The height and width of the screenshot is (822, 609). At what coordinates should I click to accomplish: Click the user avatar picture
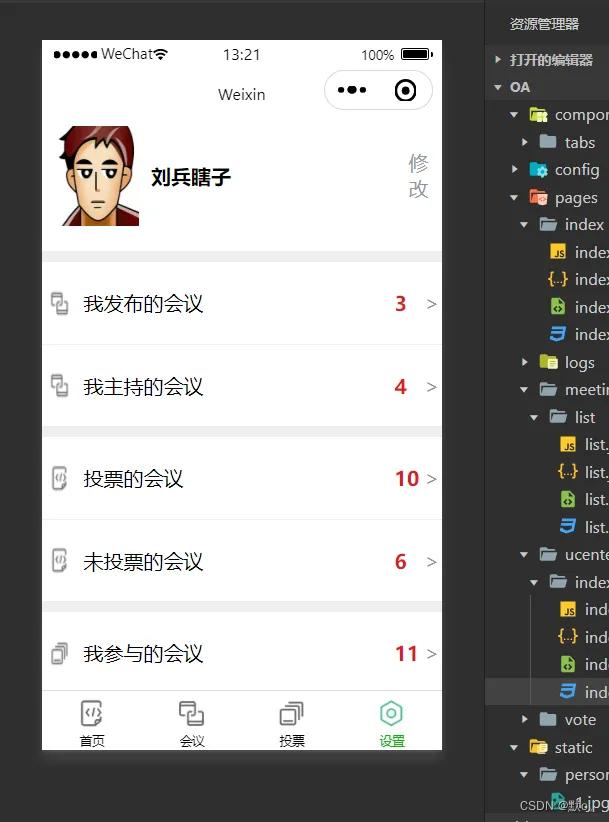(99, 176)
